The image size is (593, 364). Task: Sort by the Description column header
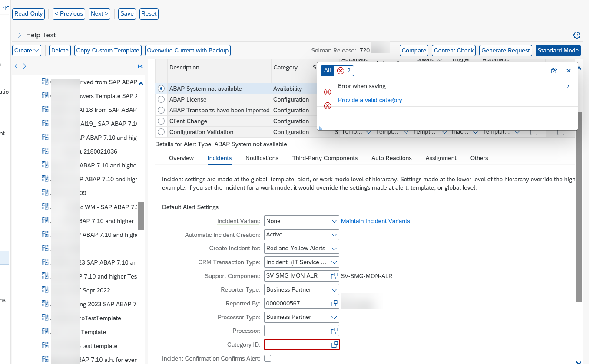(184, 67)
